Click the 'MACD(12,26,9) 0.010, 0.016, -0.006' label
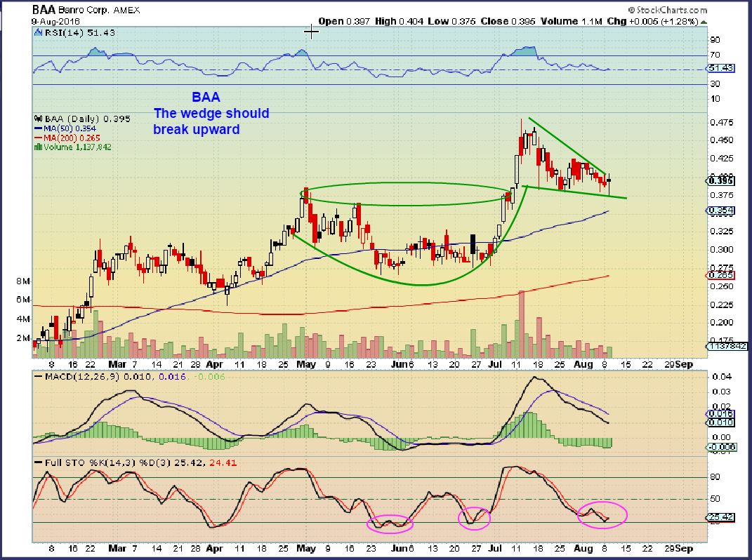 (x=135, y=376)
